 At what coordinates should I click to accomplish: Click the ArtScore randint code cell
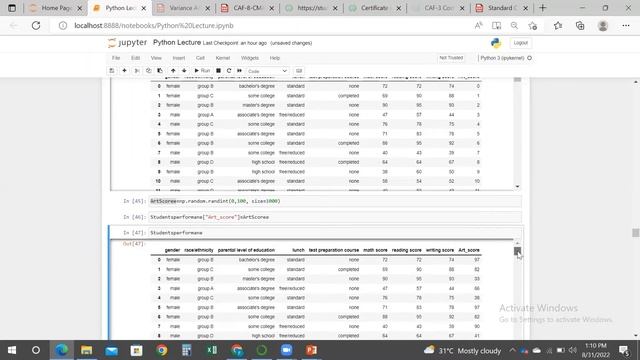[x=335, y=201]
